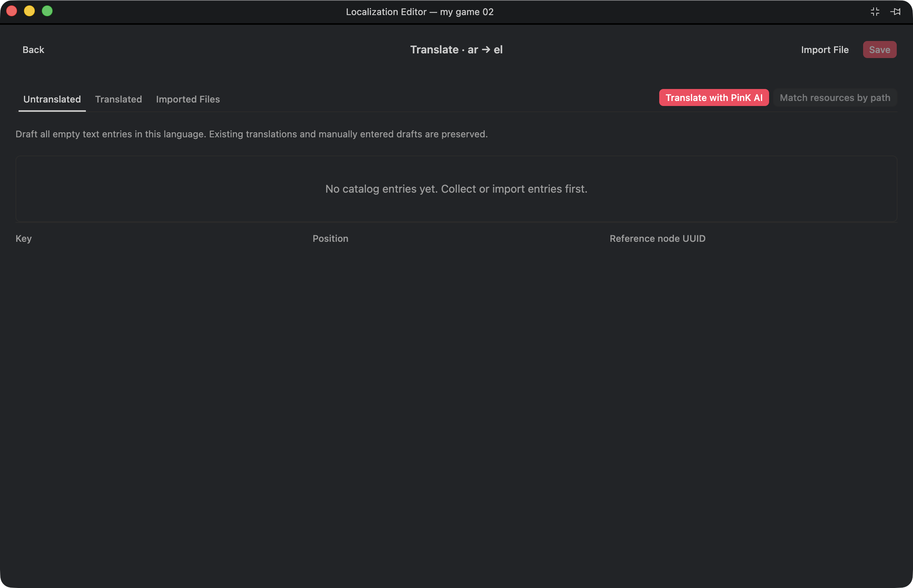Click Match resources by path button
This screenshot has height=588, width=913.
[x=835, y=97]
